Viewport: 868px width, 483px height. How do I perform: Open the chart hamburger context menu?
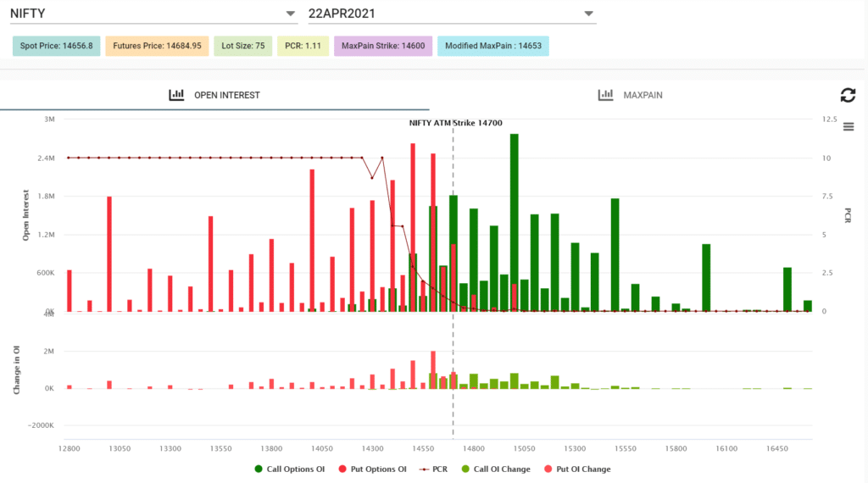[x=848, y=127]
